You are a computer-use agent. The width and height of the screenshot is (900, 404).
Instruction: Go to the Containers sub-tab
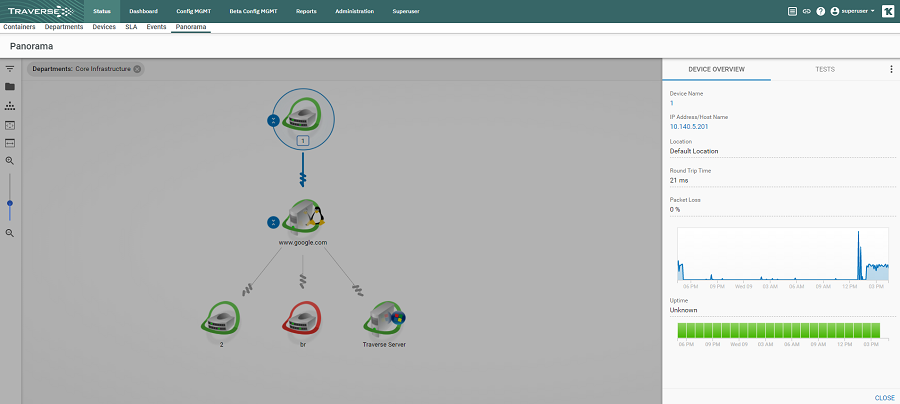20,27
